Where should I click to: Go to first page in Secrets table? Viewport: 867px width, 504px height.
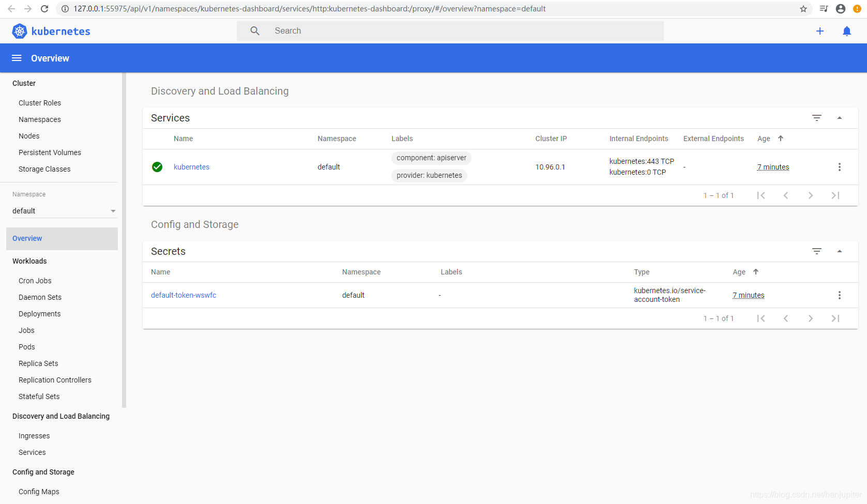click(x=761, y=318)
